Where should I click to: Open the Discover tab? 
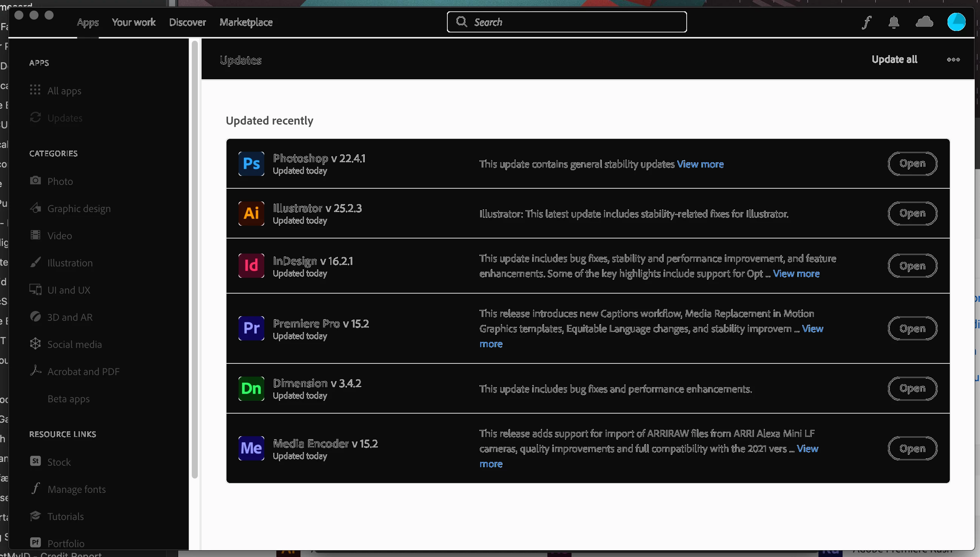point(188,22)
